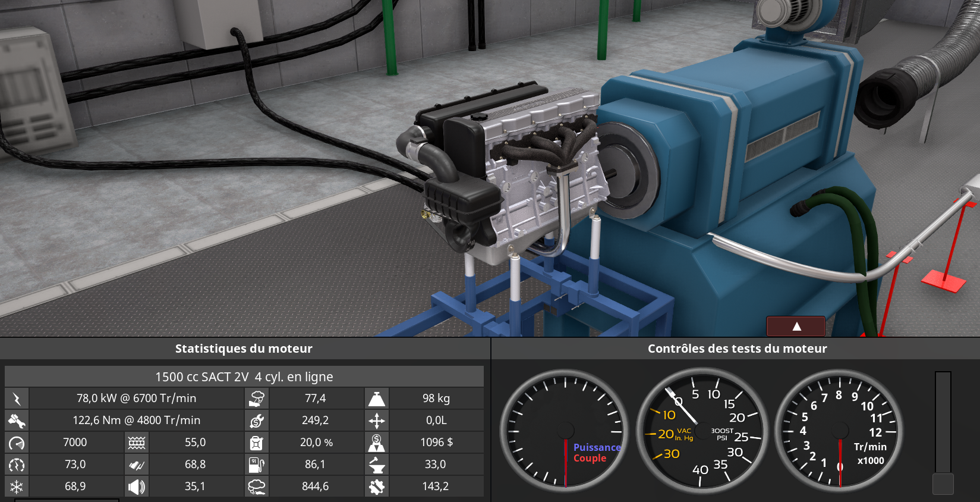The height and width of the screenshot is (502, 980).
Task: Click the blue 'Puissance' gauge label
Action: (x=597, y=447)
